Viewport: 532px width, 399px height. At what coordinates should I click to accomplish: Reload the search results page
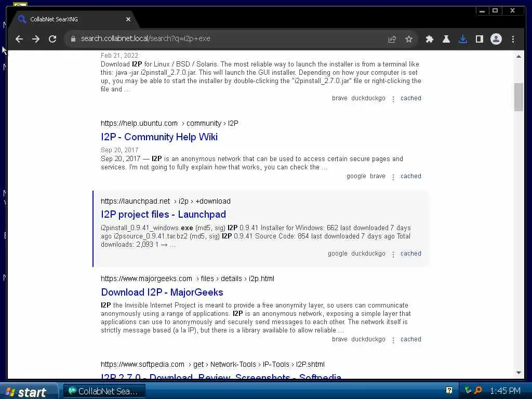(52, 39)
